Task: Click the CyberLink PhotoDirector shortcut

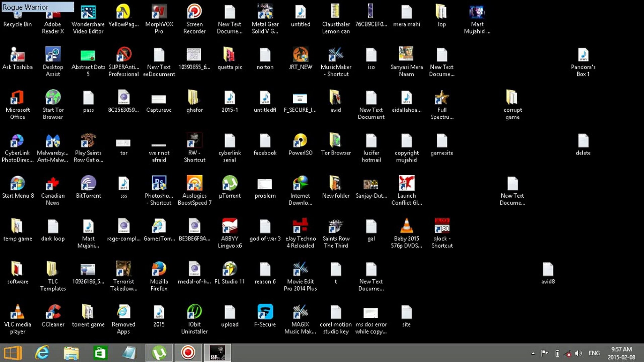Action: (x=17, y=148)
